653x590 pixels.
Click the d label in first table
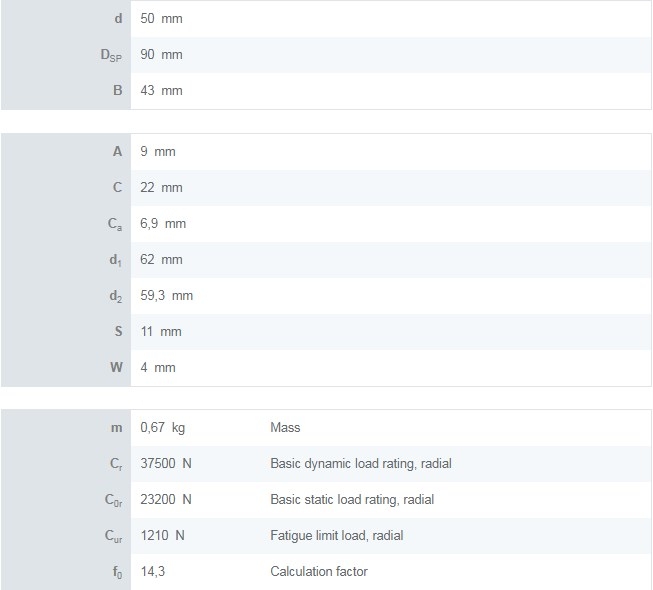[118, 19]
